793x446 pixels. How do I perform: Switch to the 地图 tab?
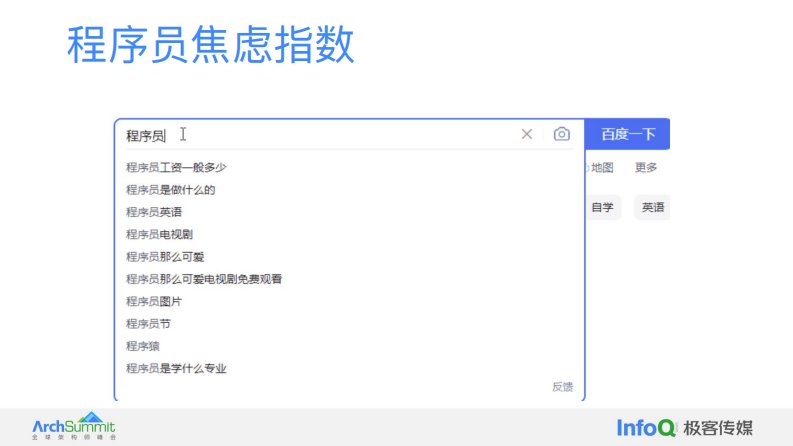[602, 167]
